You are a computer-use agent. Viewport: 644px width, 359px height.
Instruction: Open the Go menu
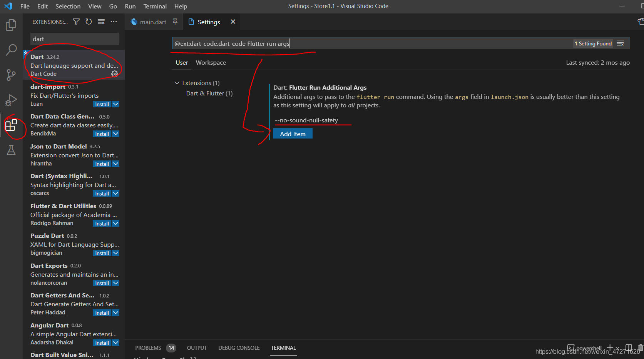[113, 6]
